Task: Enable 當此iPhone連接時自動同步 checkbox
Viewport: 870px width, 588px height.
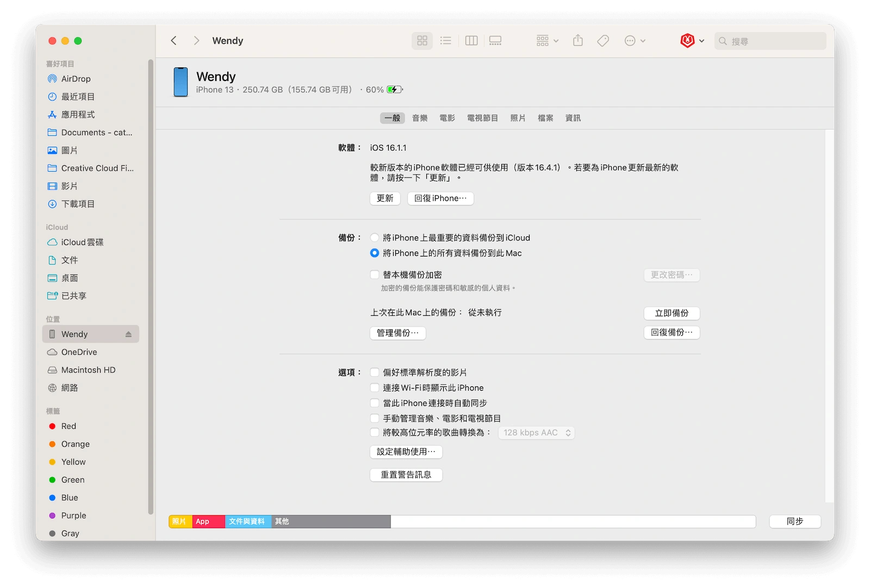Action: 375,403
